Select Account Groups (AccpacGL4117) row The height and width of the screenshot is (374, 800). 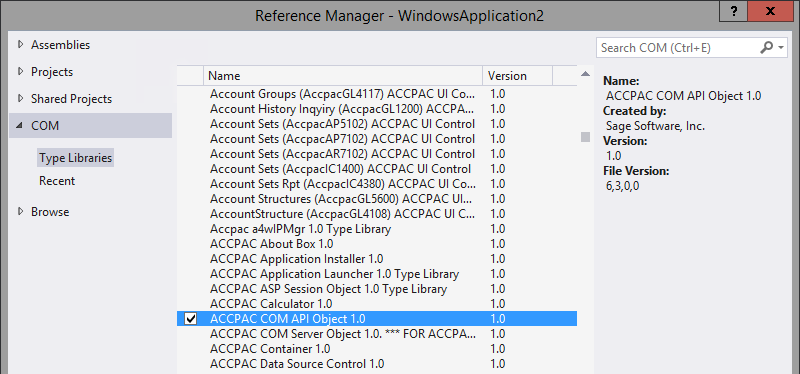(377, 94)
